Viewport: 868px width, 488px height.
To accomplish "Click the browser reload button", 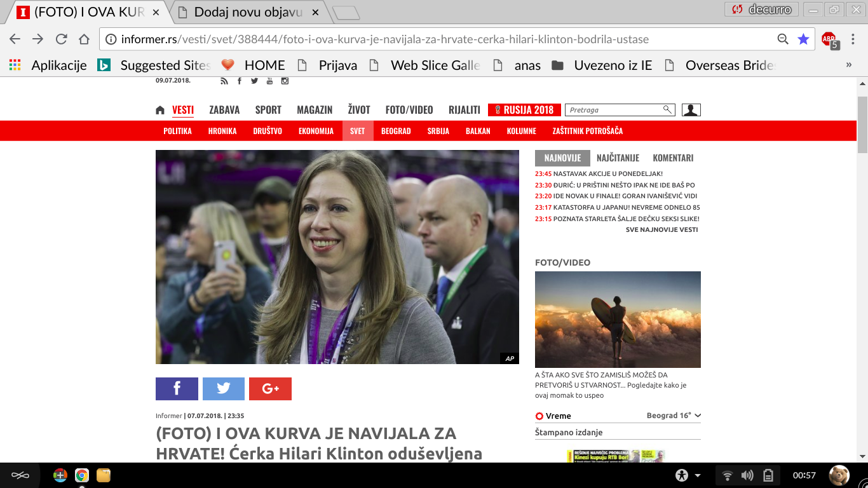I will coord(61,39).
